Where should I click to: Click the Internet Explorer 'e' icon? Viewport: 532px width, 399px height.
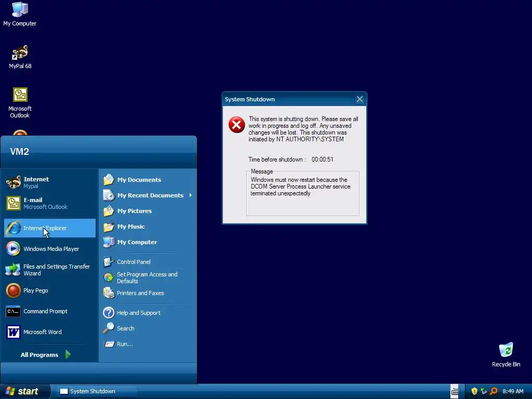pyautogui.click(x=14, y=228)
